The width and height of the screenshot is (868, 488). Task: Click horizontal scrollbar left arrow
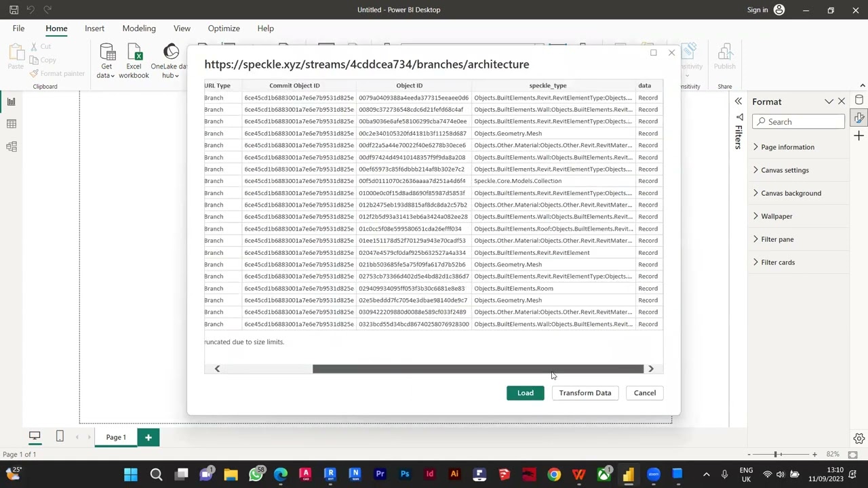[x=217, y=369]
